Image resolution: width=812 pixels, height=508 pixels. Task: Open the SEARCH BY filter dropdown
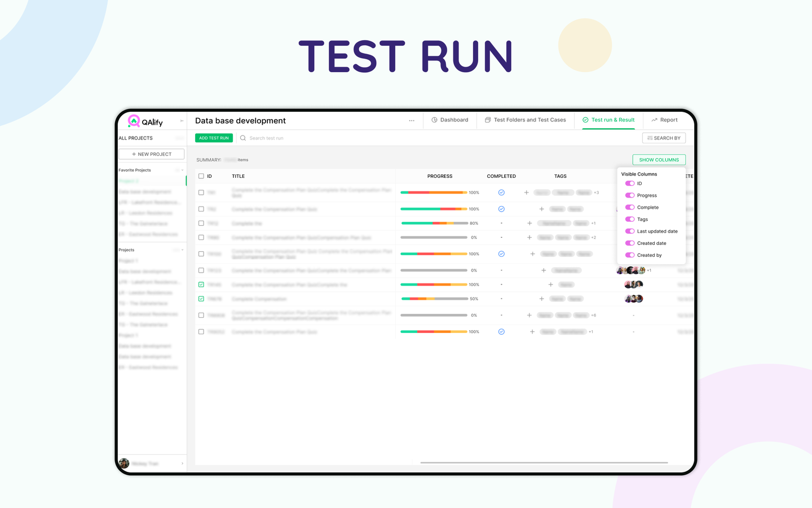click(664, 138)
